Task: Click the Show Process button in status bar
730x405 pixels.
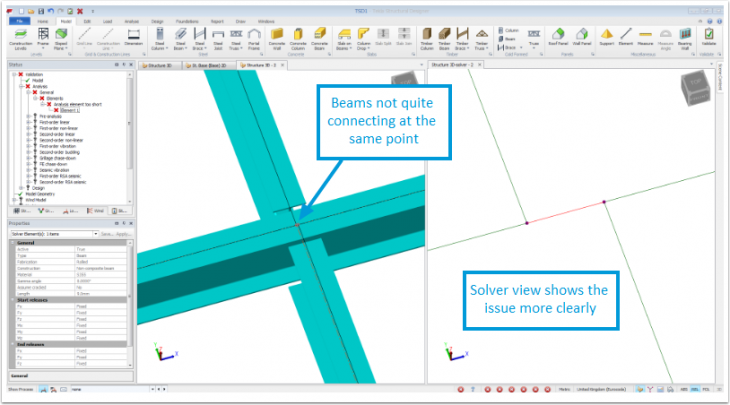Action: coord(22,388)
